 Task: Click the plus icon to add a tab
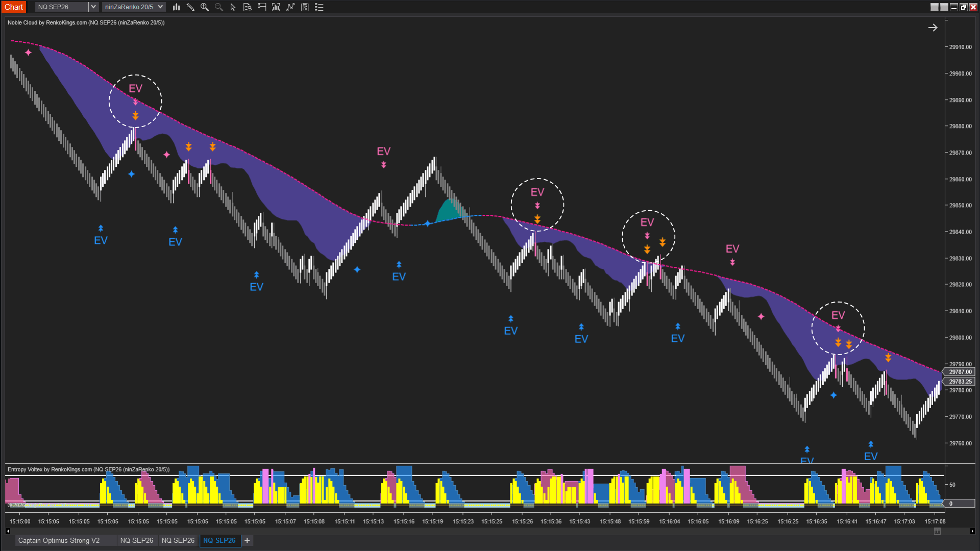pos(247,540)
